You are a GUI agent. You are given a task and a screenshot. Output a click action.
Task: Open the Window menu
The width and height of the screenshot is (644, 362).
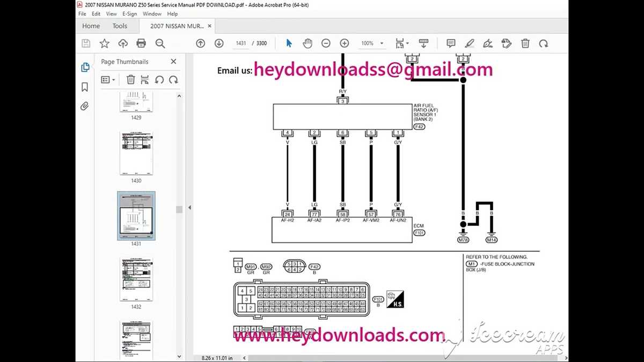pos(152,13)
